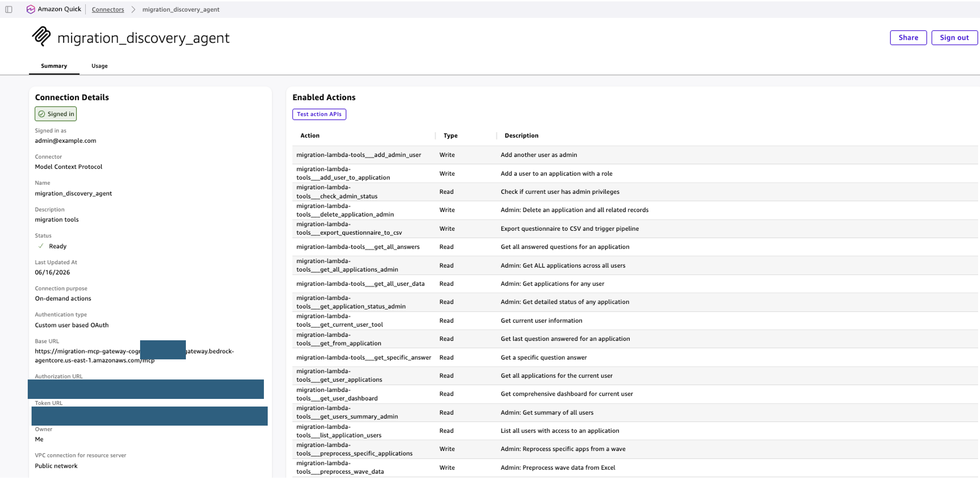Open the Connectors breadcrumb link
Viewport: 980px width, 478px height.
tap(108, 9)
